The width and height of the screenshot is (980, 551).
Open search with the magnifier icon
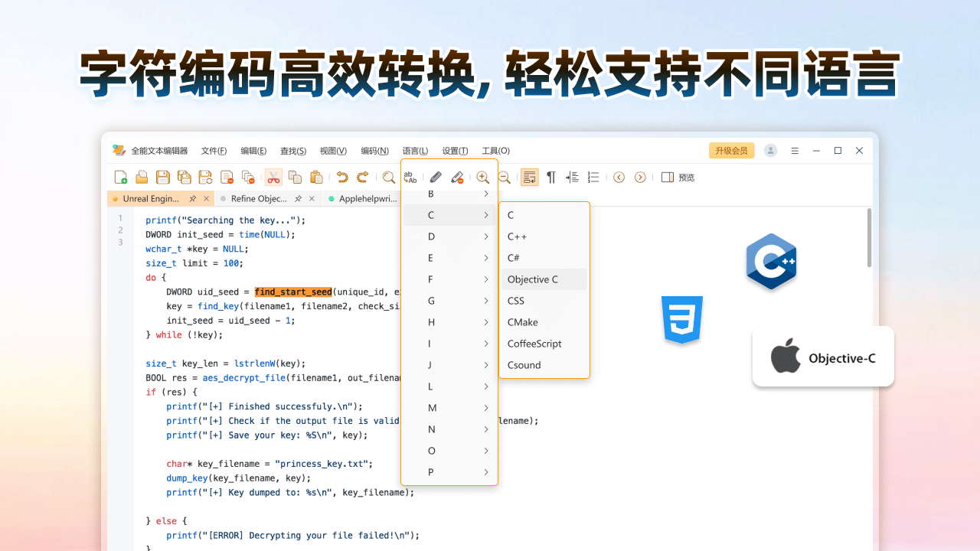coord(389,178)
